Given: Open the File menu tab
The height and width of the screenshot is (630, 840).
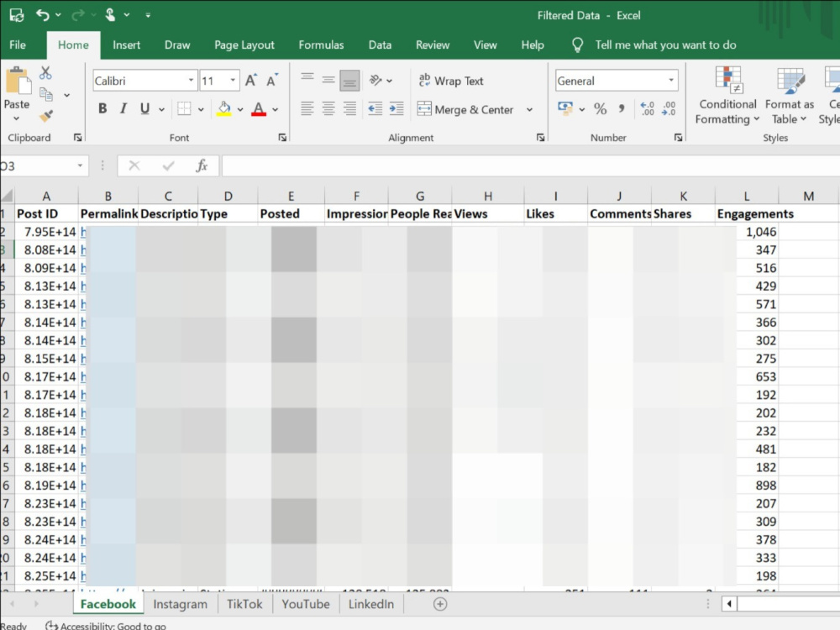Looking at the screenshot, I should click(18, 45).
